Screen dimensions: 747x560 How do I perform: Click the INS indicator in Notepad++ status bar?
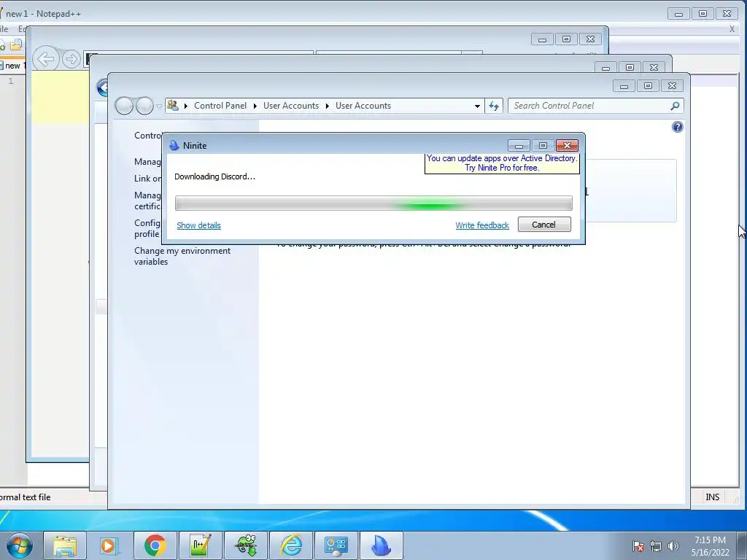point(712,497)
